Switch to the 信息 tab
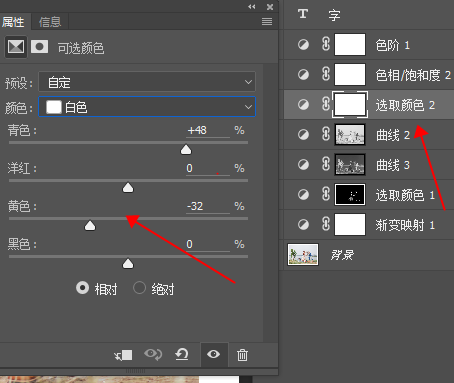This screenshot has height=383, width=454. point(50,22)
